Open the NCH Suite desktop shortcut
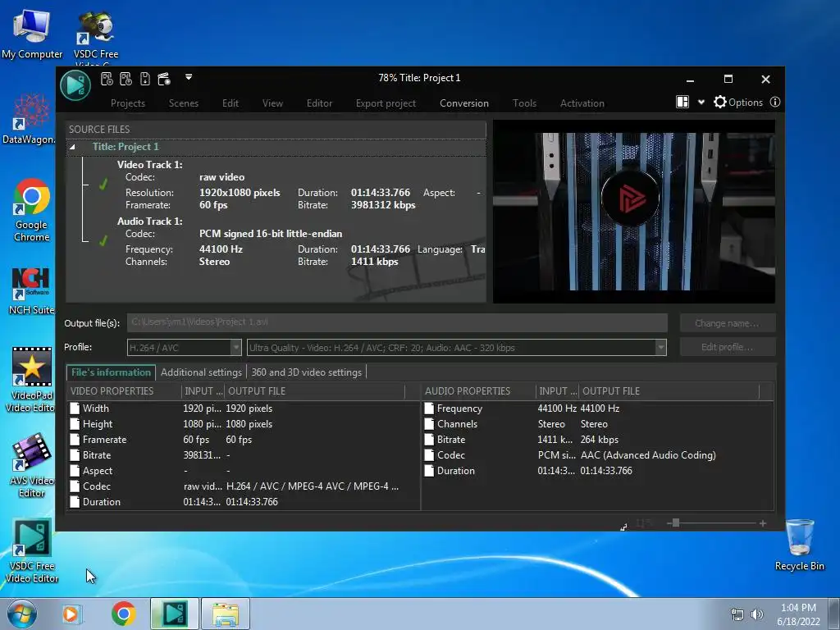Screen dimensions: 840x630 (x=31, y=291)
